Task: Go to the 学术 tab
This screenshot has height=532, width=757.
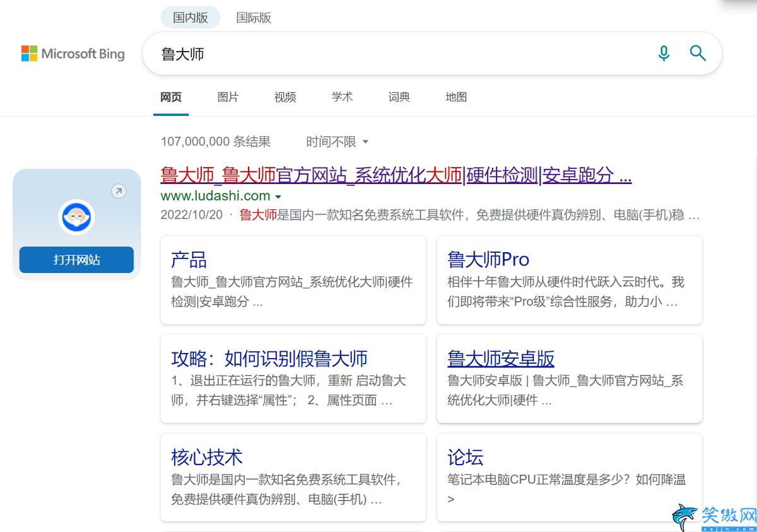Action: 342,97
